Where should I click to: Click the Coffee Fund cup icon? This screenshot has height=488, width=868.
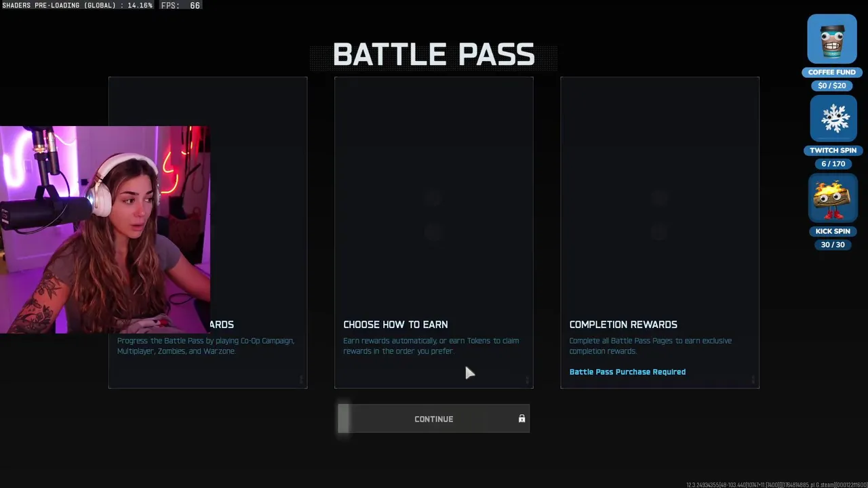pos(832,39)
